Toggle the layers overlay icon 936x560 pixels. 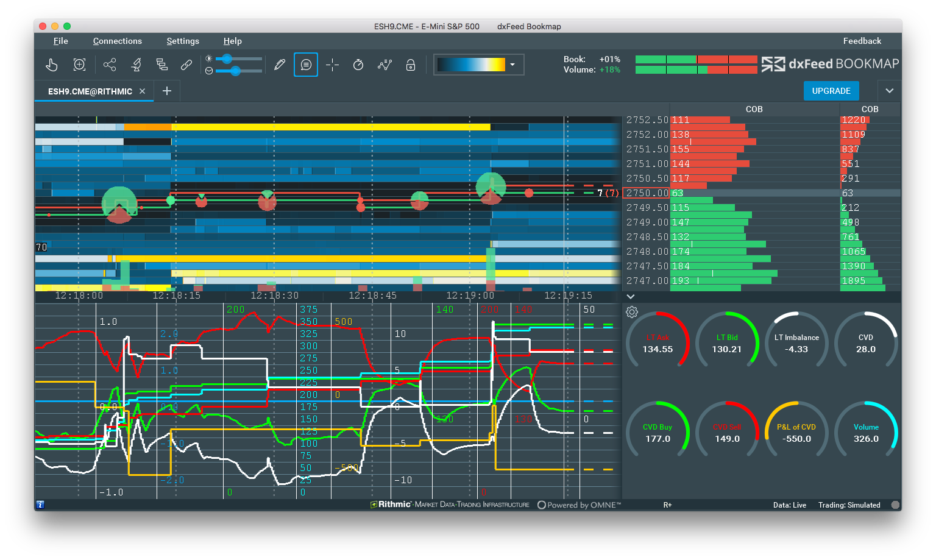162,64
